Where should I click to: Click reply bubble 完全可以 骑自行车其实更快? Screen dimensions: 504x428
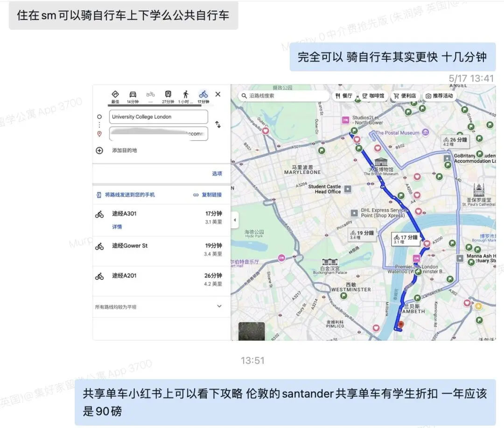tap(392, 57)
